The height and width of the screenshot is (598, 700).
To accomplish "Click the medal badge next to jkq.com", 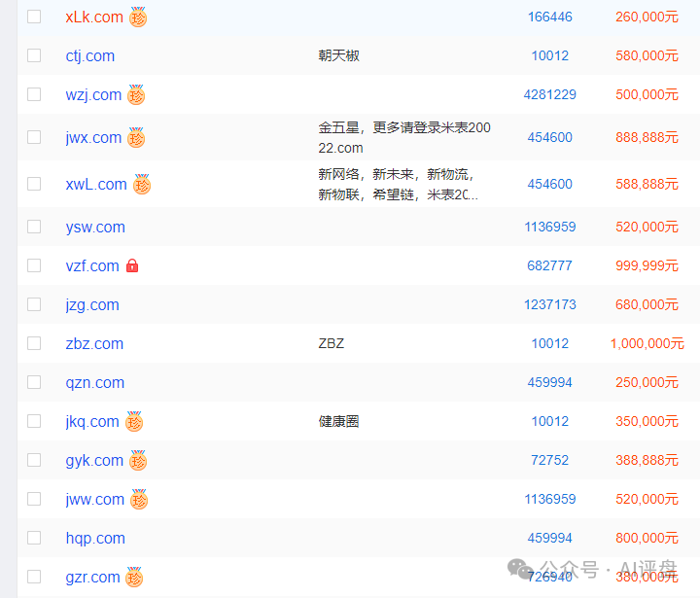I will coord(134,422).
